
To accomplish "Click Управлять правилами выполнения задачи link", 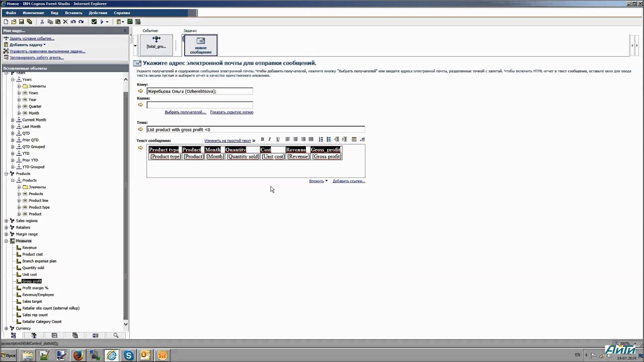I will (x=47, y=51).
